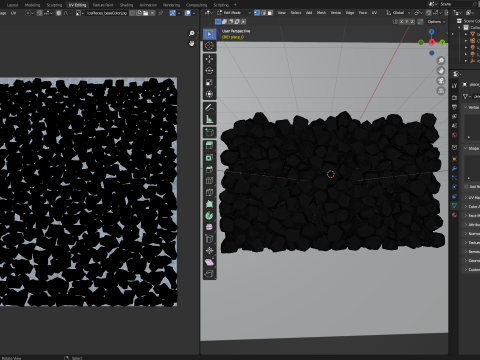This screenshot has height=360, width=480.
Task: Switch to orthographic/perspective view icon
Action: 441,91
